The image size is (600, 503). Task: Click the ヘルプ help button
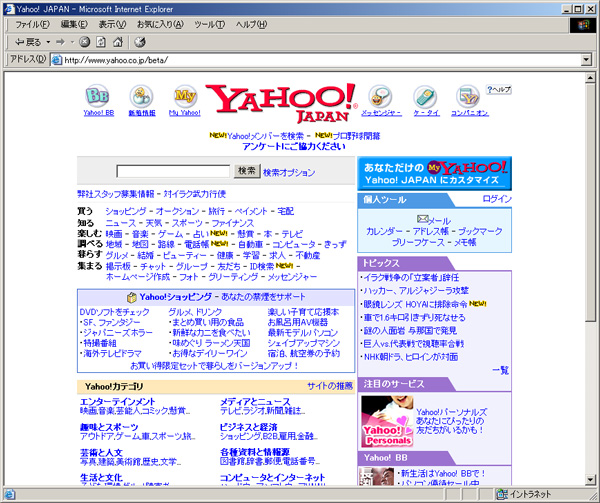click(x=498, y=90)
